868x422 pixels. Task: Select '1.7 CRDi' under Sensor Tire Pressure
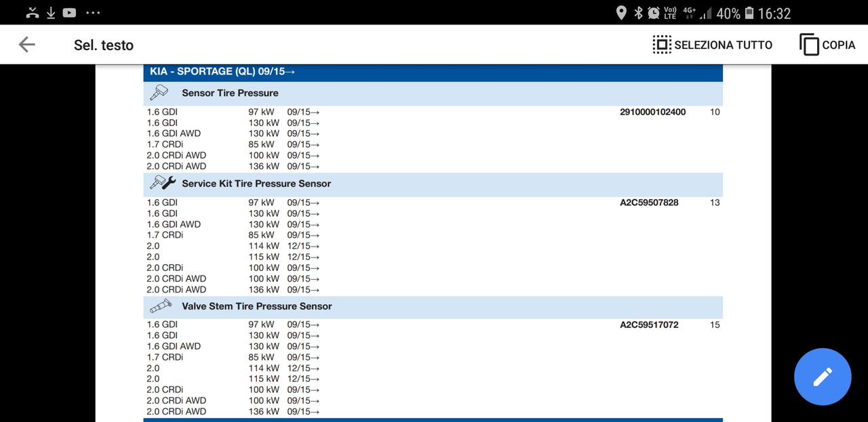click(x=165, y=144)
